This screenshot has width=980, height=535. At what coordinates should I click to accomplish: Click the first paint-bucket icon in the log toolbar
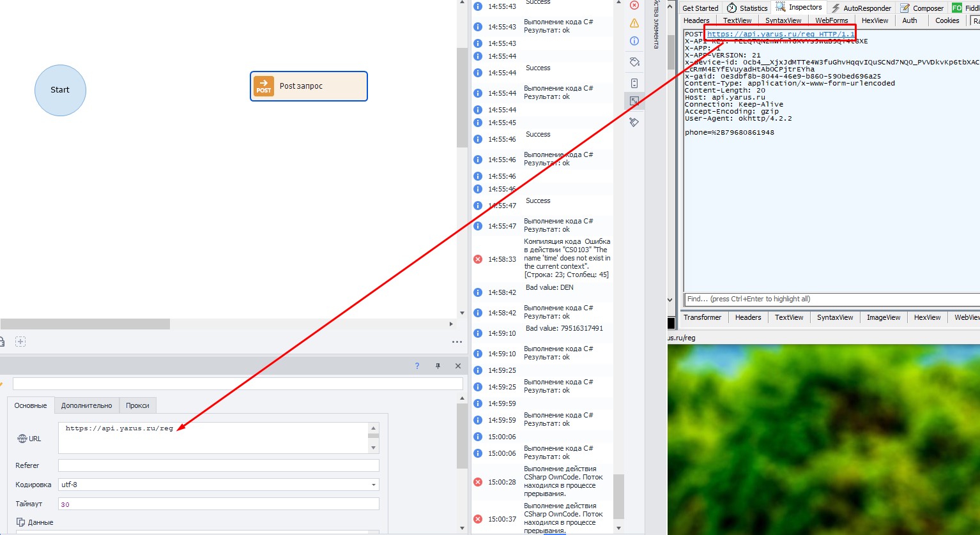634,63
